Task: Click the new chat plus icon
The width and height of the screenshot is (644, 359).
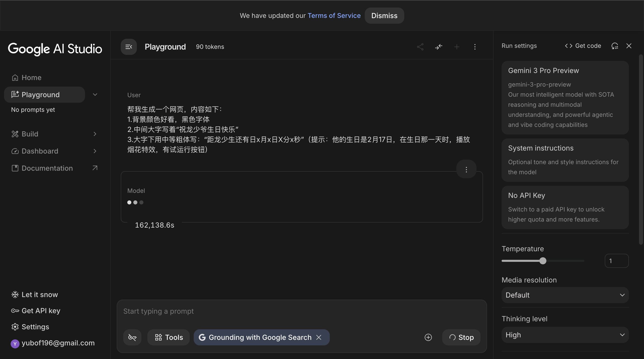Action: pos(457,47)
